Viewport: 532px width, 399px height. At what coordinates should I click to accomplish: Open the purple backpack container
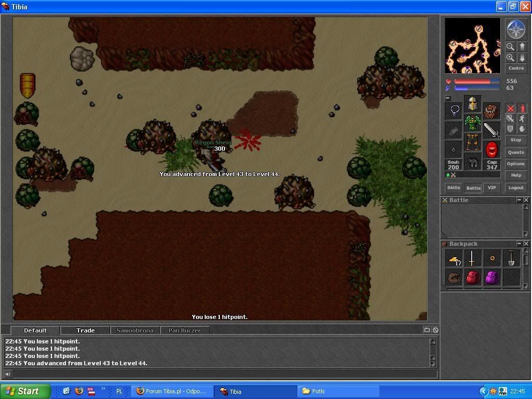click(x=492, y=278)
